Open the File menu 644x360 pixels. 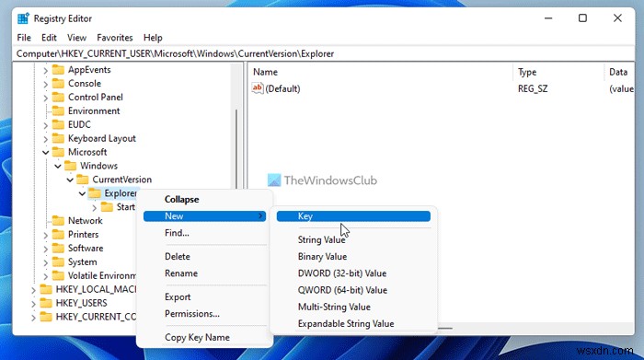24,38
